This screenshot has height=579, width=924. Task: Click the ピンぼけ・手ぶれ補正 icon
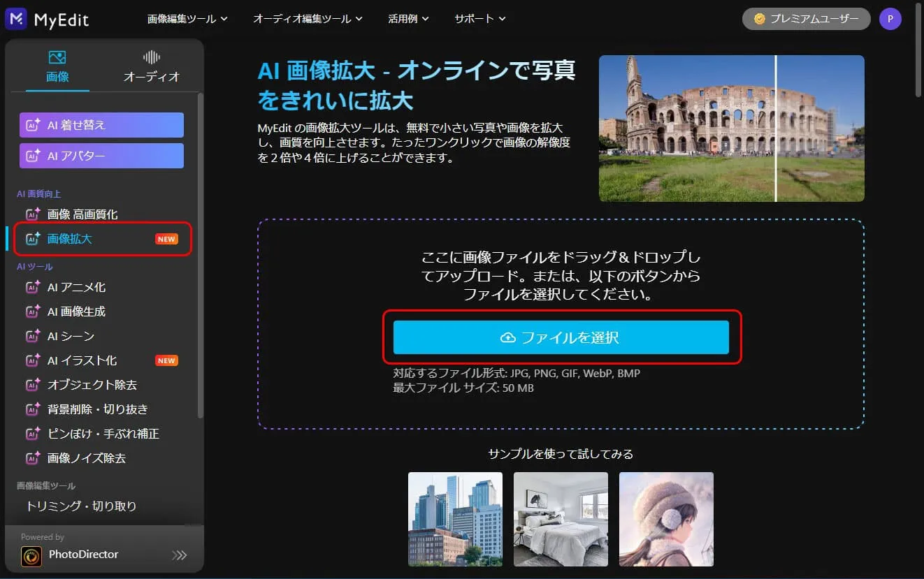tap(33, 434)
